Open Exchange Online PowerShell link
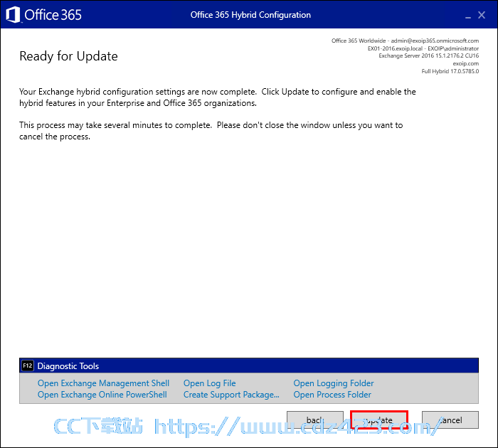Image resolution: width=498 pixels, height=448 pixels. click(x=102, y=395)
